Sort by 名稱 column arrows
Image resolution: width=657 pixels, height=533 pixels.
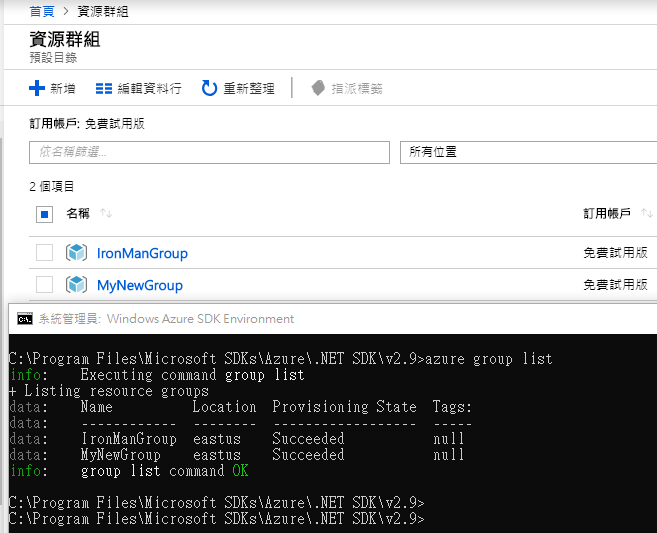(x=106, y=213)
